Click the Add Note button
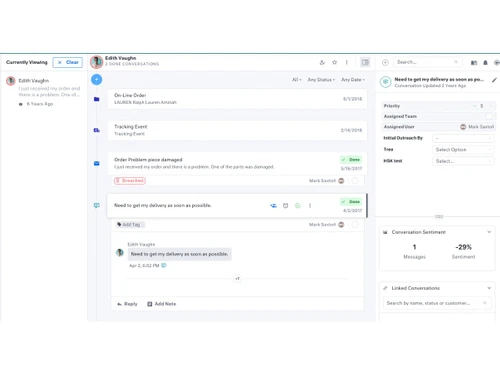The image size is (500, 375). pyautogui.click(x=162, y=304)
